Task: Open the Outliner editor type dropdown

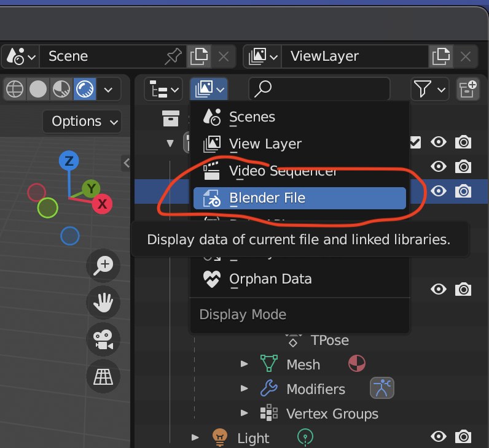Action: coord(163,90)
